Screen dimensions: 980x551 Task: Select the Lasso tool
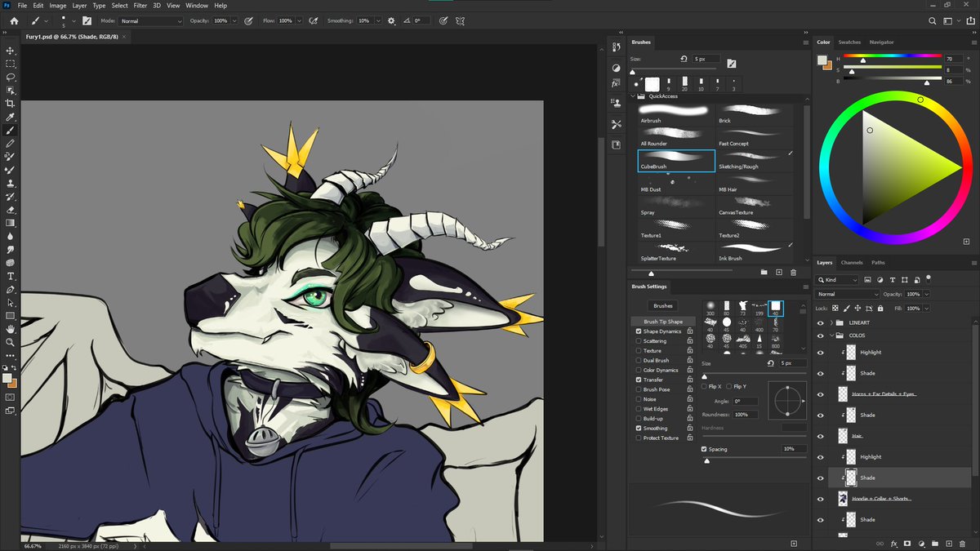click(x=11, y=77)
